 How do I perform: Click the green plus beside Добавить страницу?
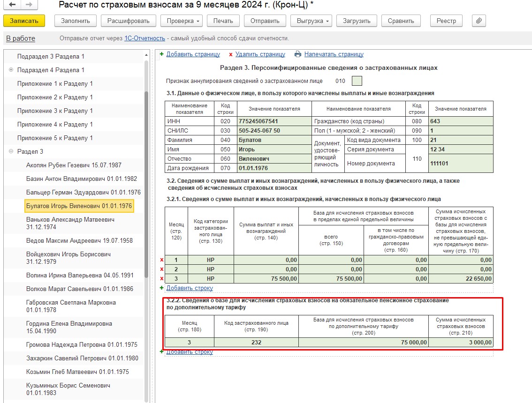coord(161,54)
